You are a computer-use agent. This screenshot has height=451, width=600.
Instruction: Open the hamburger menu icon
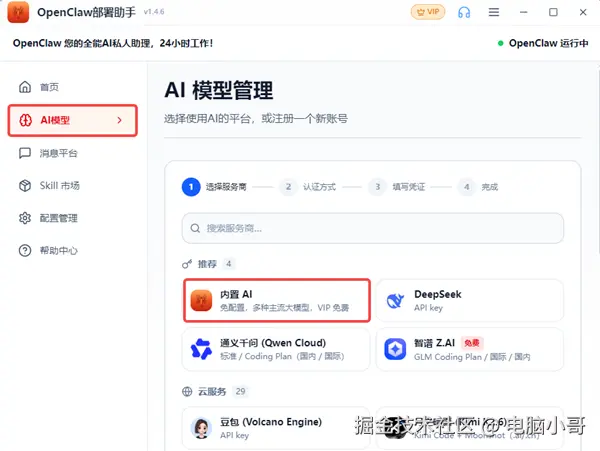pyautogui.click(x=494, y=12)
